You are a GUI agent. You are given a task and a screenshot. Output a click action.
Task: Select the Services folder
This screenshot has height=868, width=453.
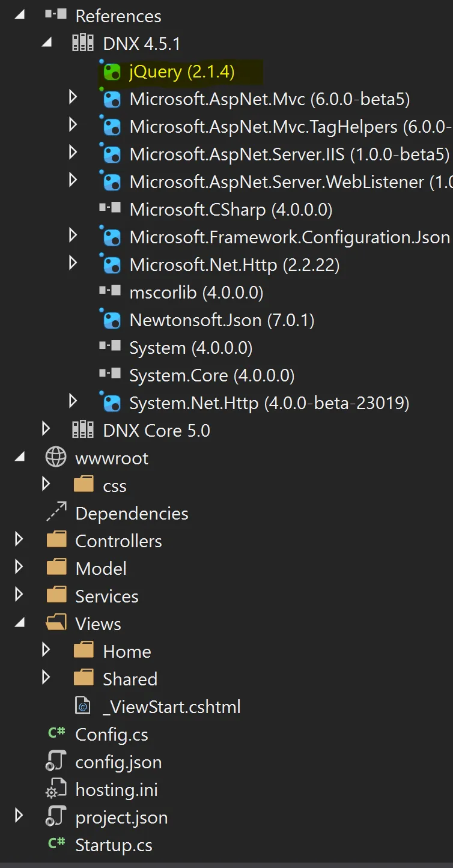click(106, 596)
